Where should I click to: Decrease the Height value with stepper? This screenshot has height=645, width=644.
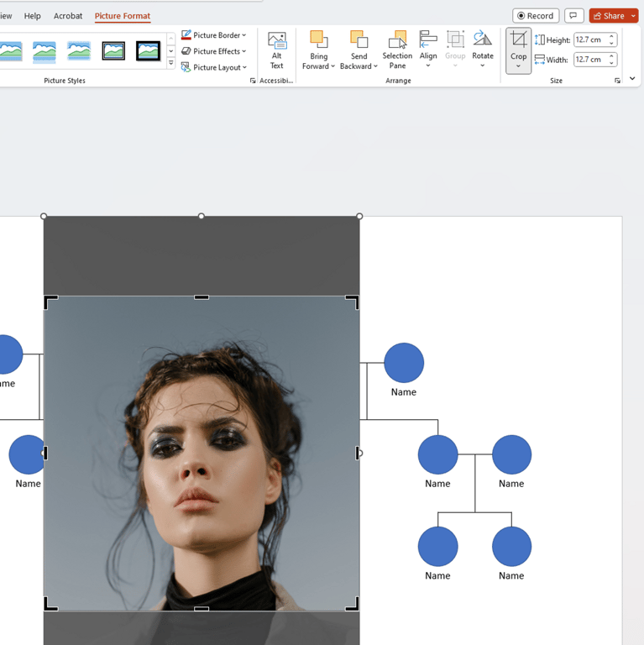tap(611, 43)
